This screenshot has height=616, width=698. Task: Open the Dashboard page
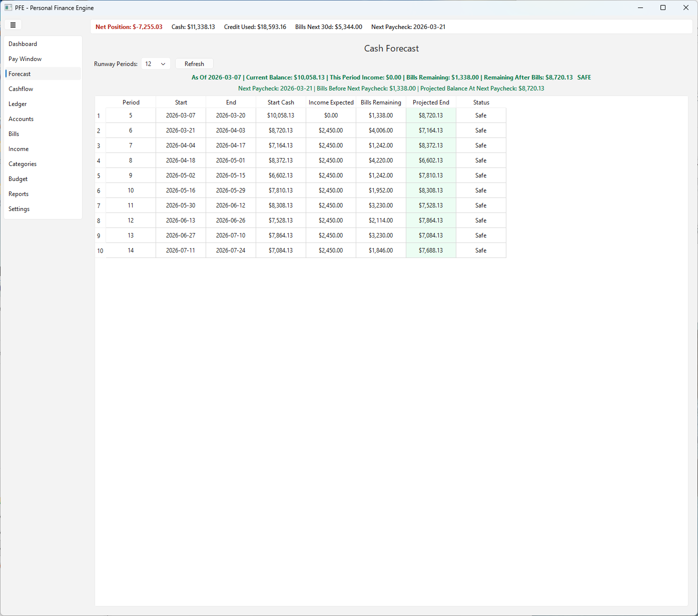coord(23,44)
